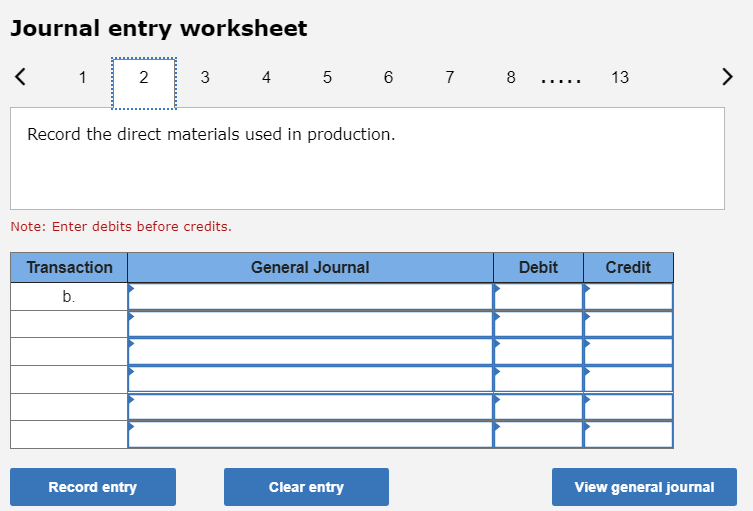Select the Credit cell in fifth row

click(628, 407)
